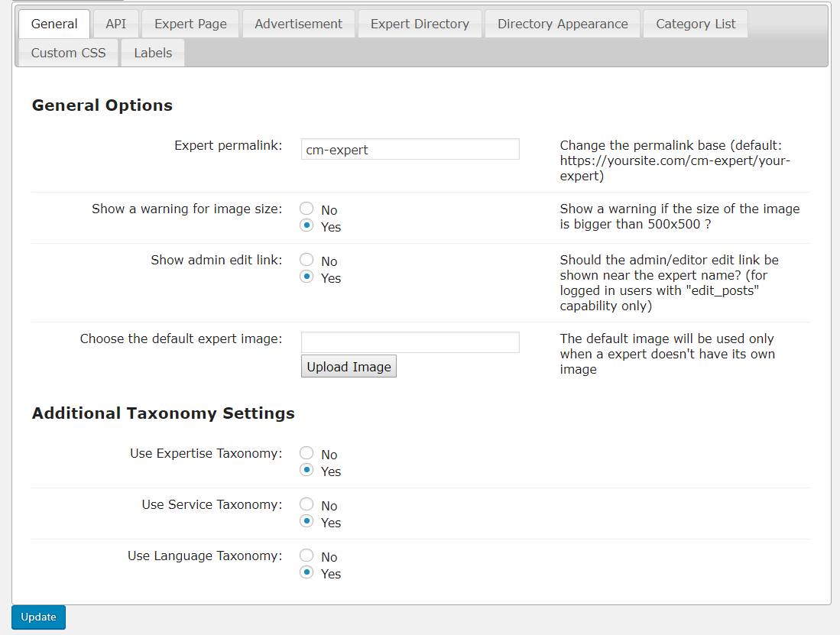Switch to the API tab
Viewport: 840px width, 635px height.
click(116, 24)
